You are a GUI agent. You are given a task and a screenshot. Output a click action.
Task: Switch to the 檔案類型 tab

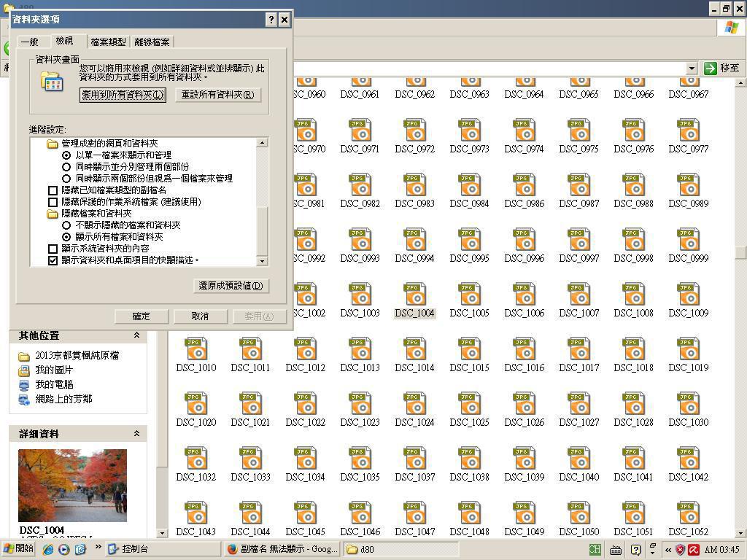tap(109, 42)
